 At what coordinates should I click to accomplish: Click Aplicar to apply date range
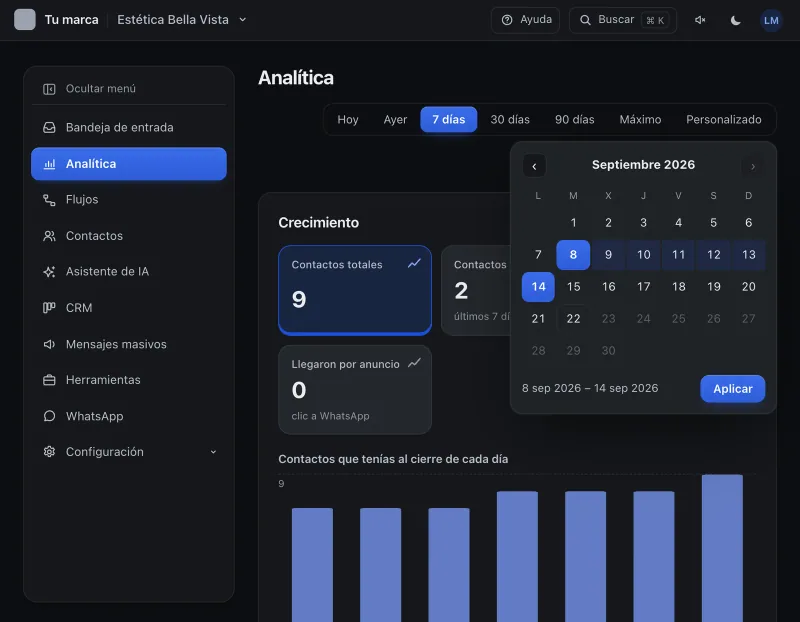click(x=733, y=389)
